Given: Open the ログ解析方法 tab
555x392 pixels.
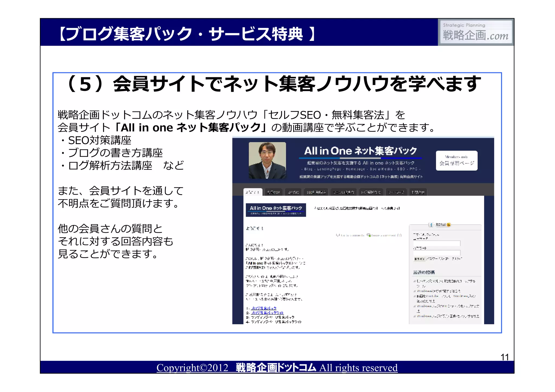Looking at the screenshot, I should pos(371,192).
